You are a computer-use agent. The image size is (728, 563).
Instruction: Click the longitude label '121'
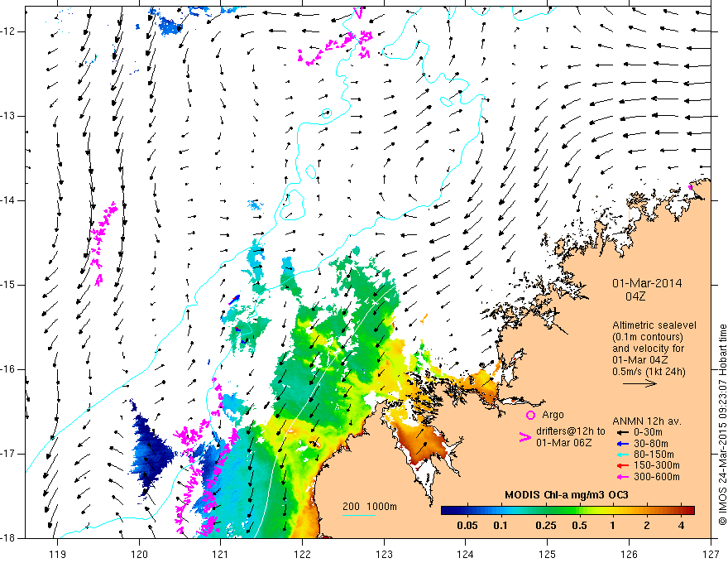point(221,554)
